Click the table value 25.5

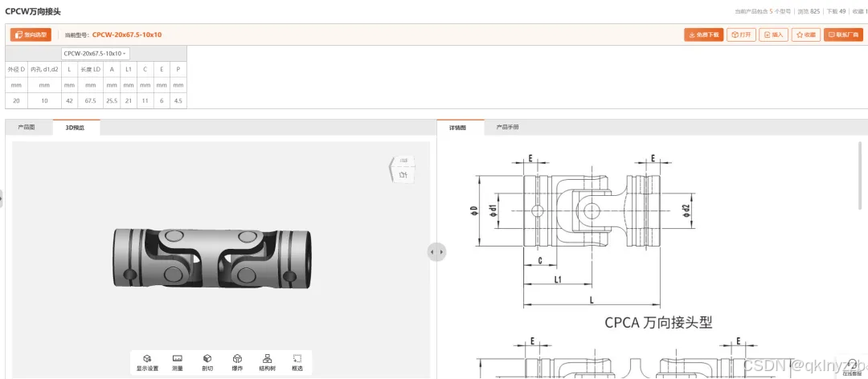pyautogui.click(x=112, y=101)
